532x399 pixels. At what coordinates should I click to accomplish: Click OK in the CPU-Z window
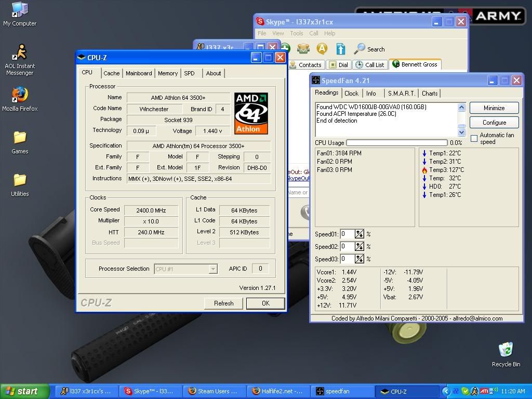point(265,303)
